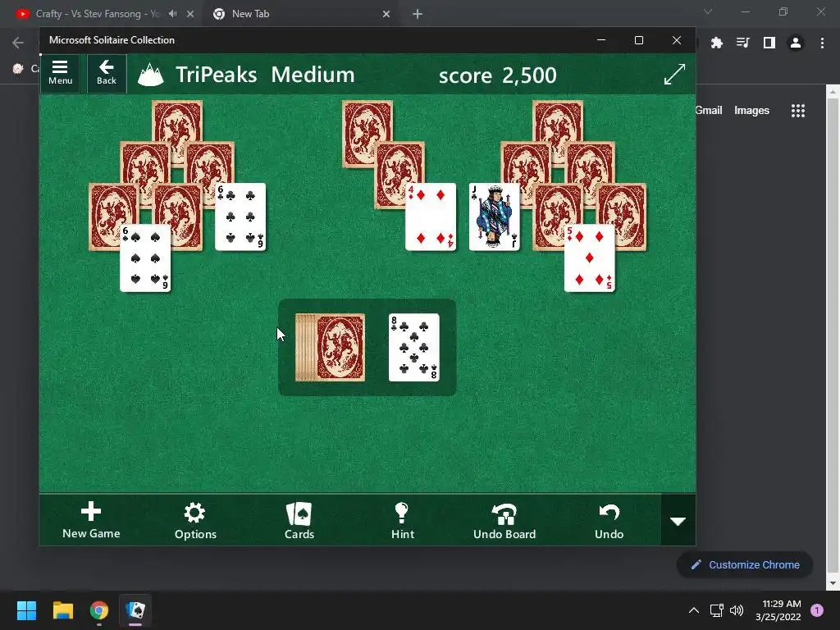Image resolution: width=840 pixels, height=630 pixels.
Task: Start a New Game
Action: 91,520
